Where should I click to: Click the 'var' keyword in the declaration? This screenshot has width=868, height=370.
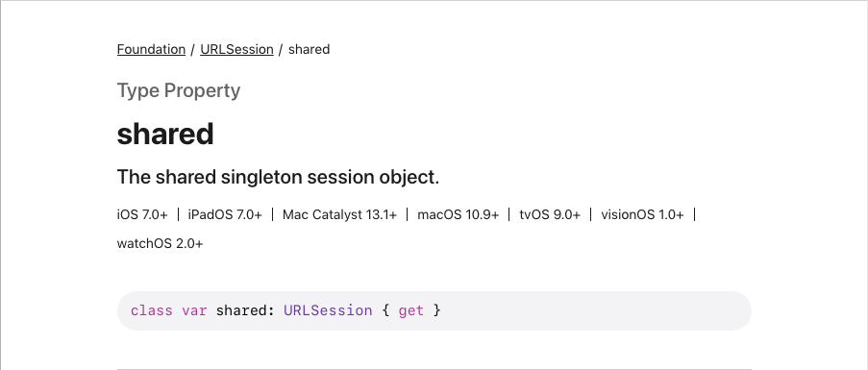194,310
